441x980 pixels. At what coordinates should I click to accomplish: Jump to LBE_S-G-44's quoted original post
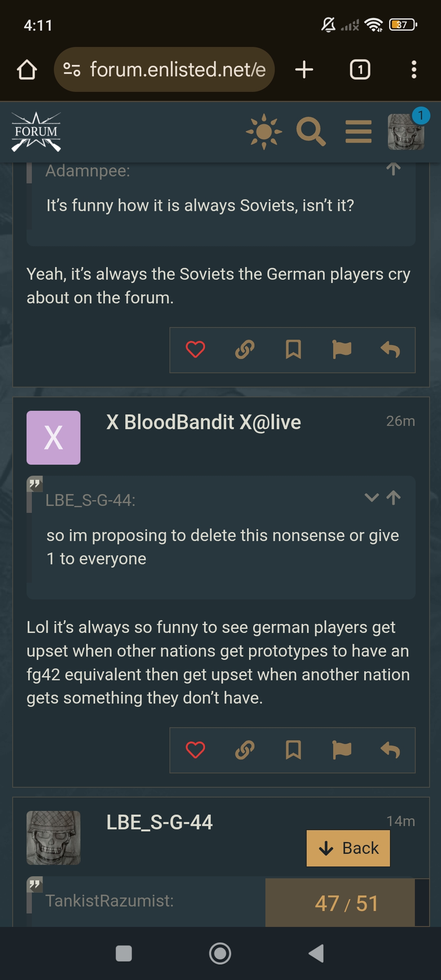(394, 497)
